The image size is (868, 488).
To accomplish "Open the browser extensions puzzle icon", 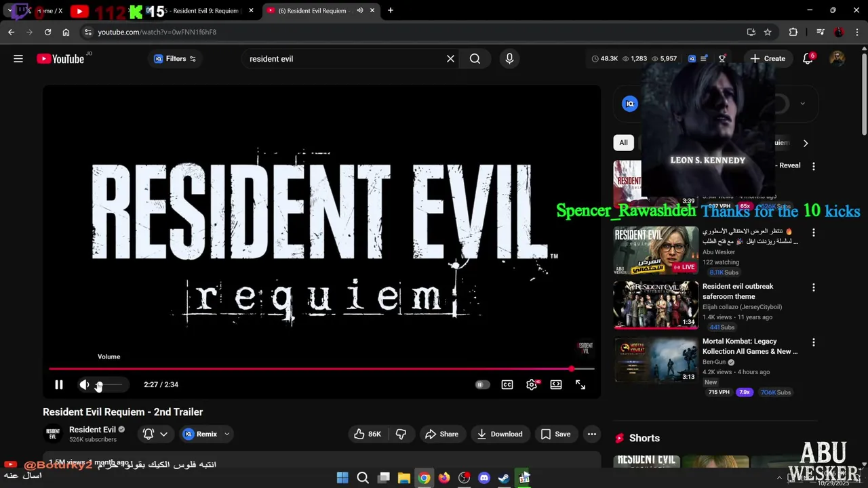I will (x=793, y=32).
